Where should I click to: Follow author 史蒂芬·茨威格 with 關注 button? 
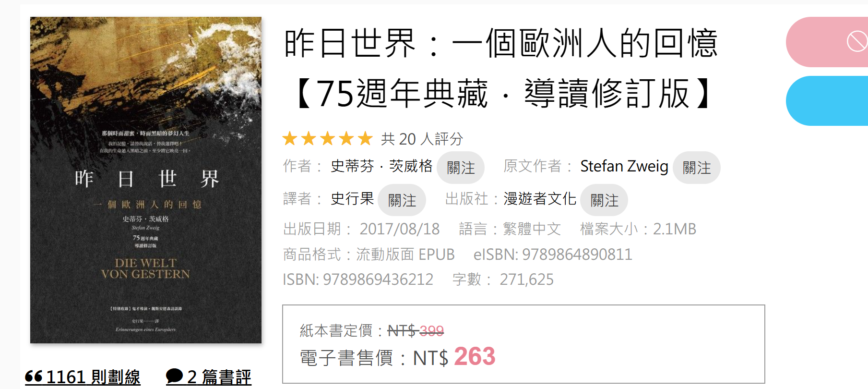coord(461,168)
